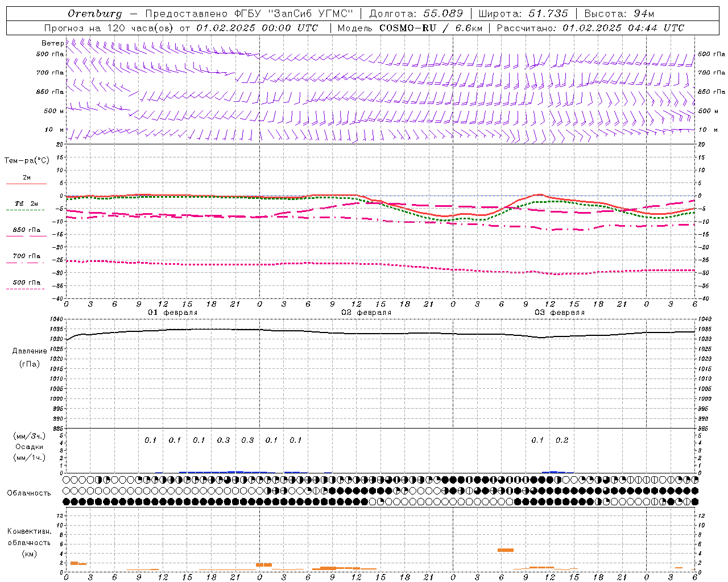
Task: Click the "01 февраля" date label
Action: pos(173,313)
